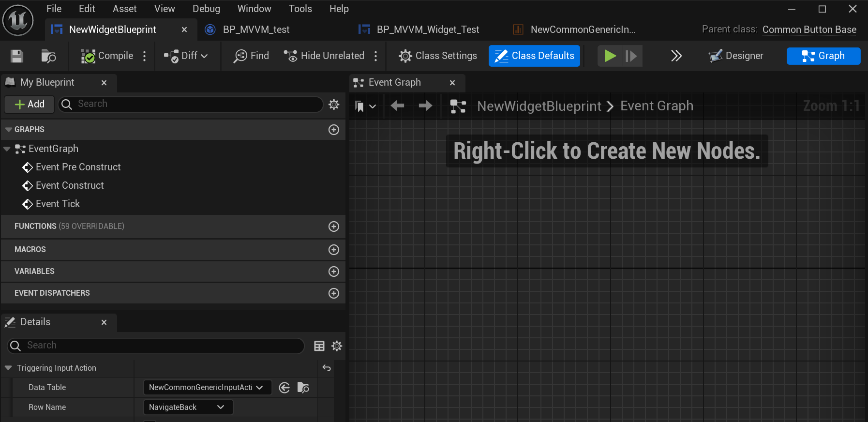
Task: Close the Event Graph tab
Action: pyautogui.click(x=452, y=83)
